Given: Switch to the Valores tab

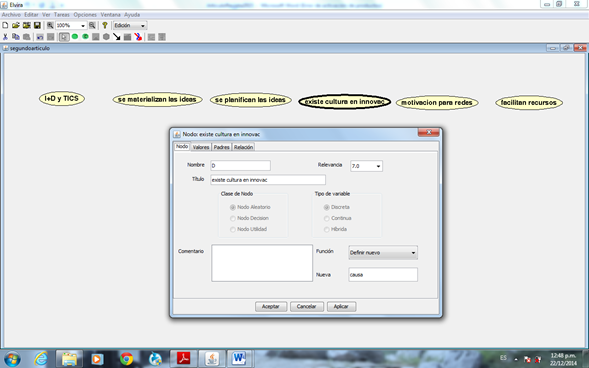Looking at the screenshot, I should click(201, 147).
